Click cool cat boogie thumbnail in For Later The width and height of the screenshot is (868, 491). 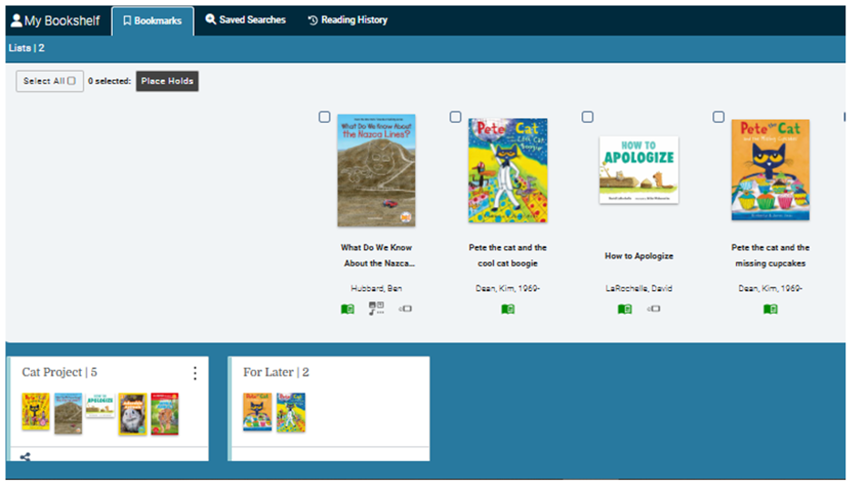(291, 413)
